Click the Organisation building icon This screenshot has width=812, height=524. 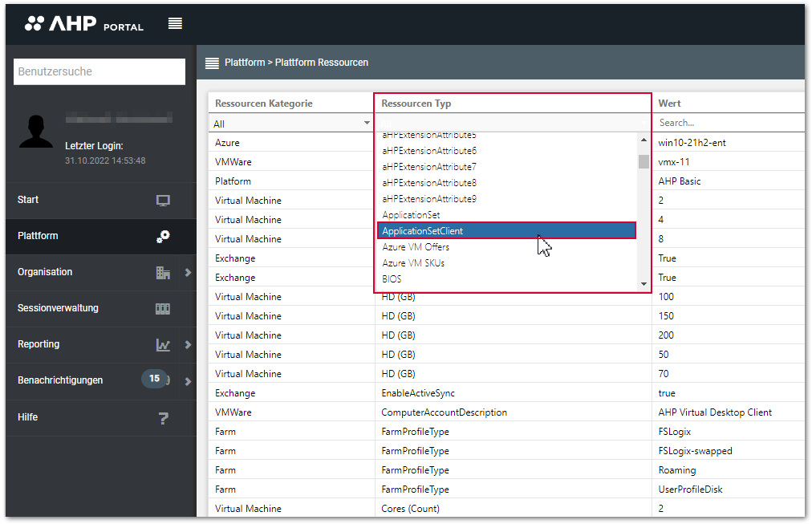tap(163, 272)
